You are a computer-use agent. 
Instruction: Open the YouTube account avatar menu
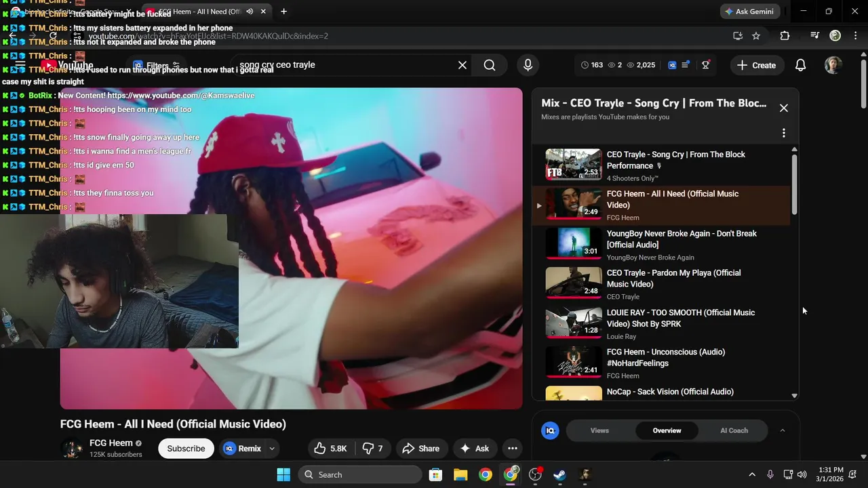833,65
